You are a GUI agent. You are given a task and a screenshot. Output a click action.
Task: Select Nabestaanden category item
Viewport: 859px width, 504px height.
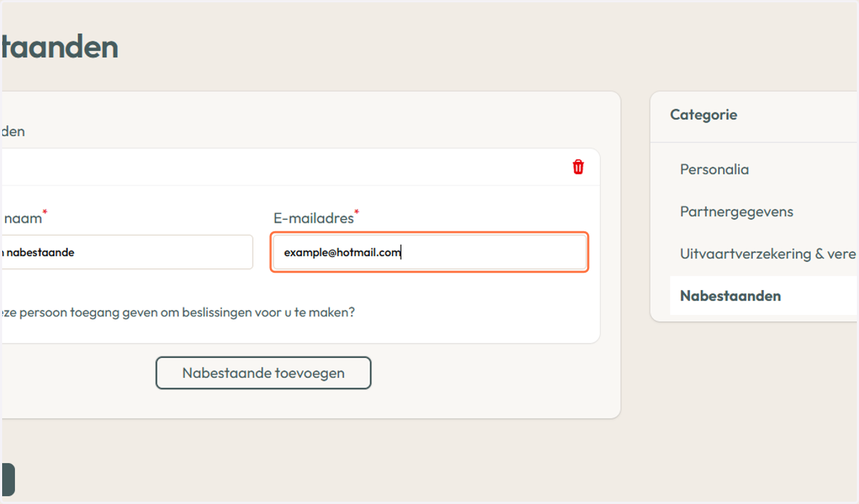[764, 296]
